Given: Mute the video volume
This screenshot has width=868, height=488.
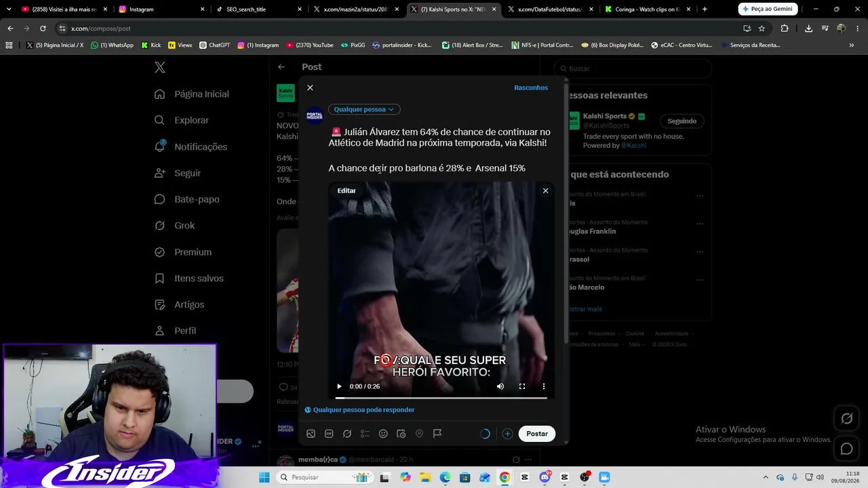Looking at the screenshot, I should click(500, 386).
